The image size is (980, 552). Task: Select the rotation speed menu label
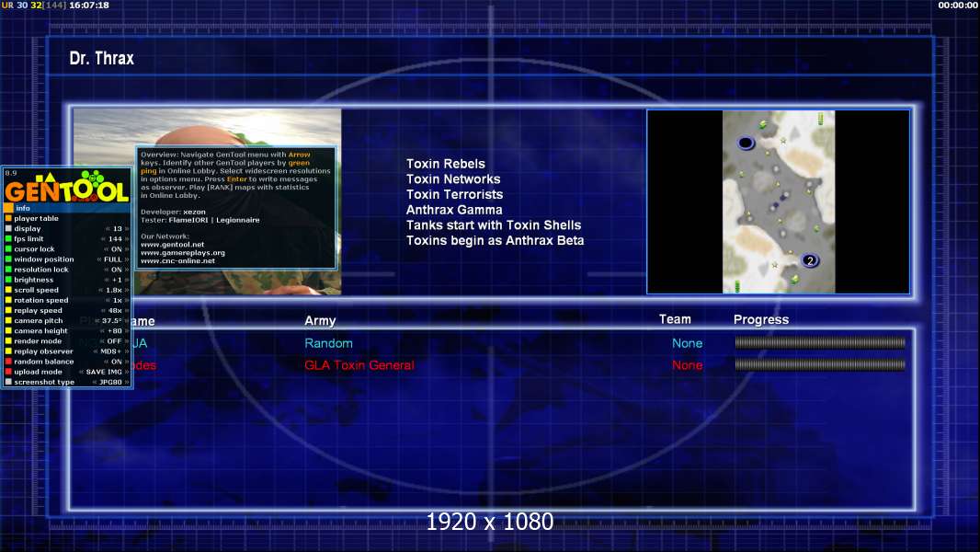pos(41,300)
